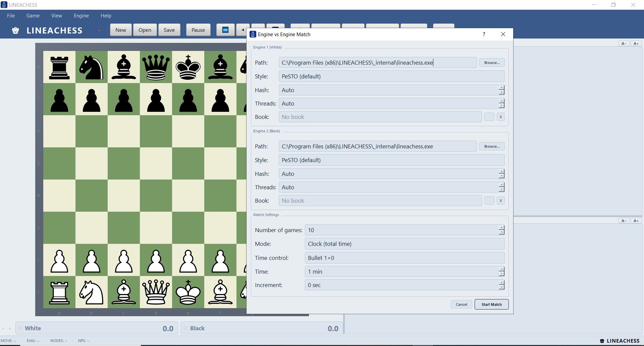Open Engine 2 book file picker icon
The image size is (644, 346).
(489, 200)
